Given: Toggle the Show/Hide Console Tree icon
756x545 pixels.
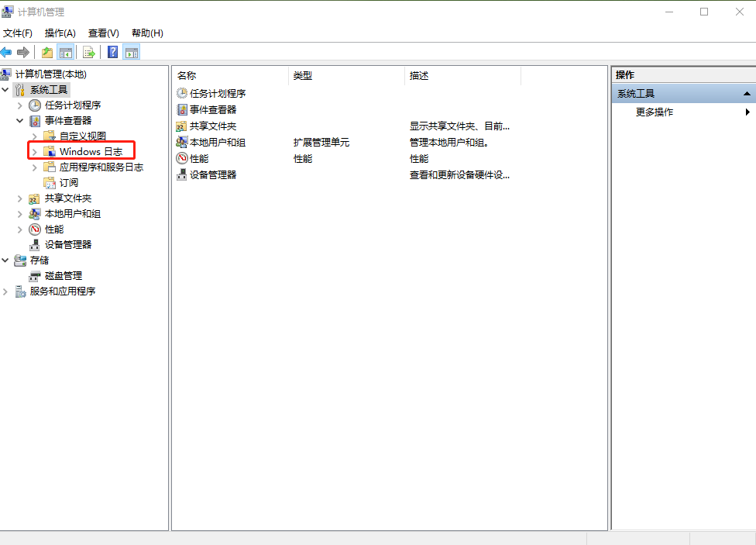Looking at the screenshot, I should pos(66,53).
